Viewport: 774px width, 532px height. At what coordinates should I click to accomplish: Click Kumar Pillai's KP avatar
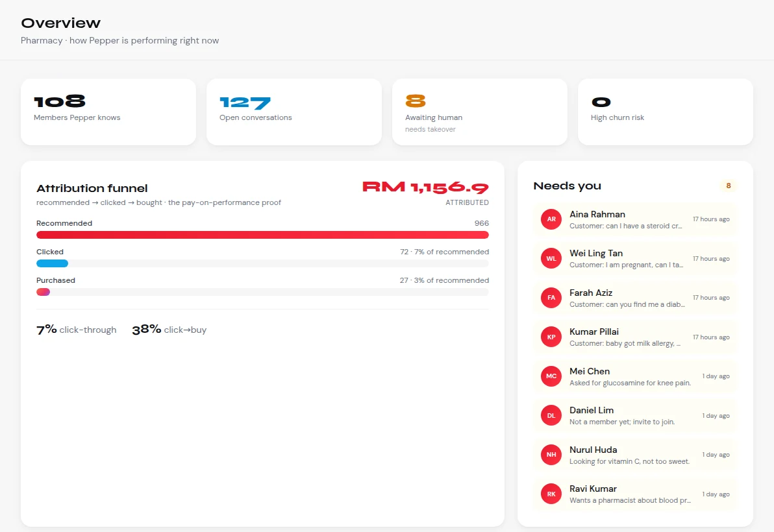[551, 337]
